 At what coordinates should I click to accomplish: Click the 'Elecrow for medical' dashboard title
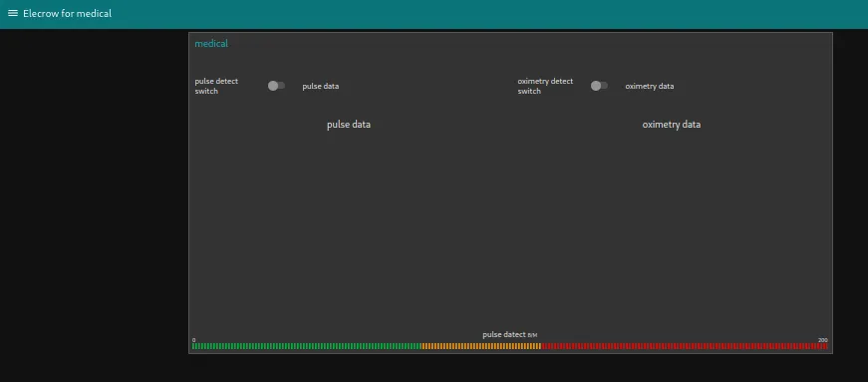(x=67, y=13)
